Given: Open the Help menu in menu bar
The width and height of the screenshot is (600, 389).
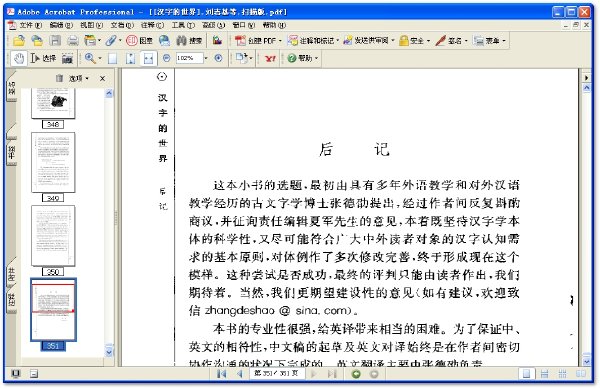Looking at the screenshot, I should coord(274,25).
